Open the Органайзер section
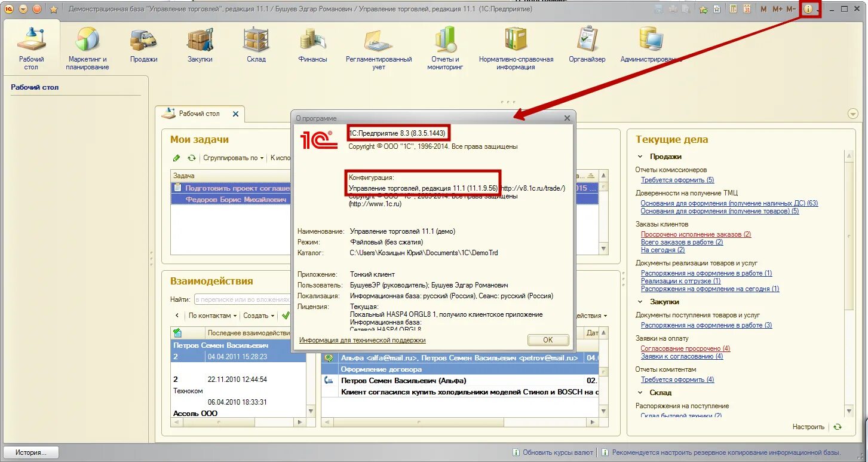This screenshot has width=868, height=462. point(587,45)
